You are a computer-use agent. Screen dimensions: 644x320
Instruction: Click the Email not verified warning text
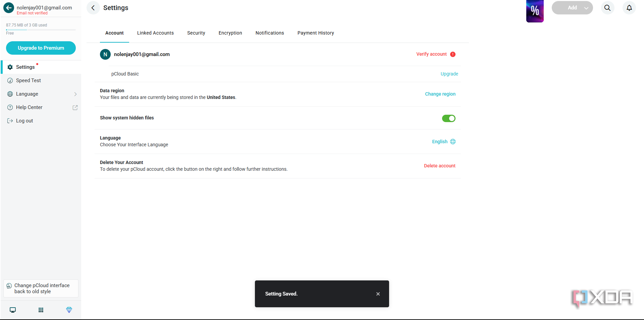click(32, 13)
